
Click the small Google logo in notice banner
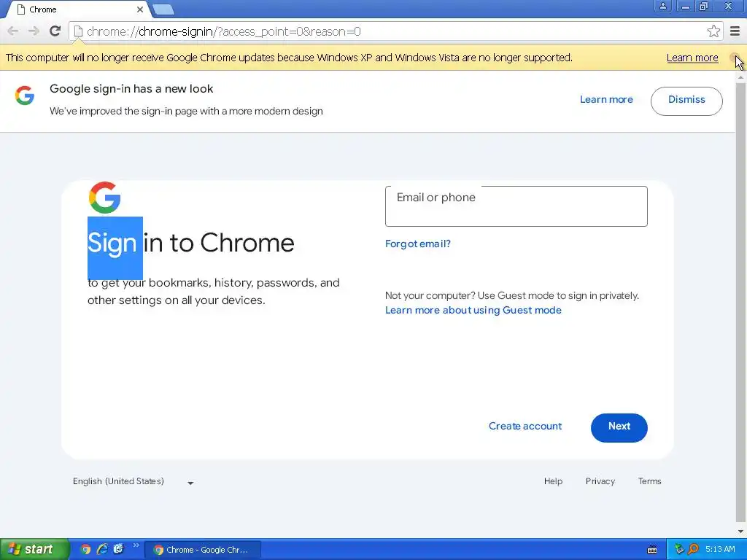(24, 96)
